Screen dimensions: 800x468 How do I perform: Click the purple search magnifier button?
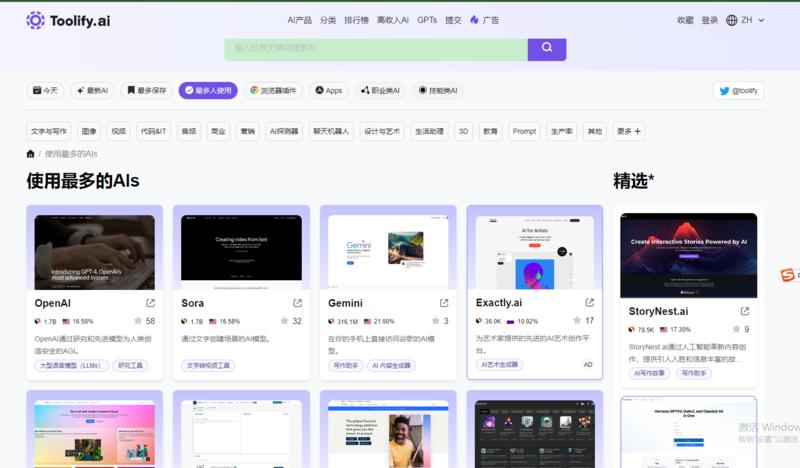(x=546, y=50)
